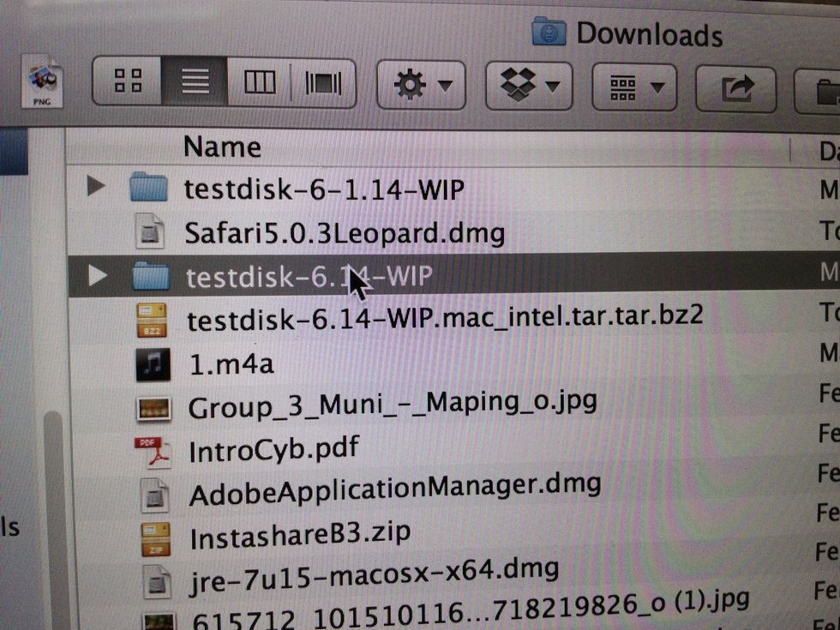Switch to list view mode
This screenshot has height=630, width=840.
(x=195, y=82)
